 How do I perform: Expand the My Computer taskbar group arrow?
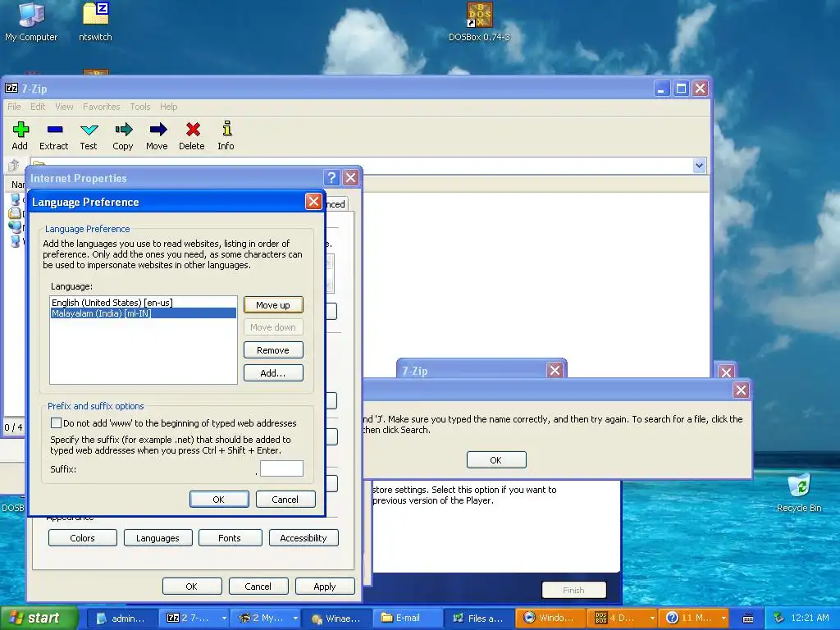pyautogui.click(x=295, y=619)
